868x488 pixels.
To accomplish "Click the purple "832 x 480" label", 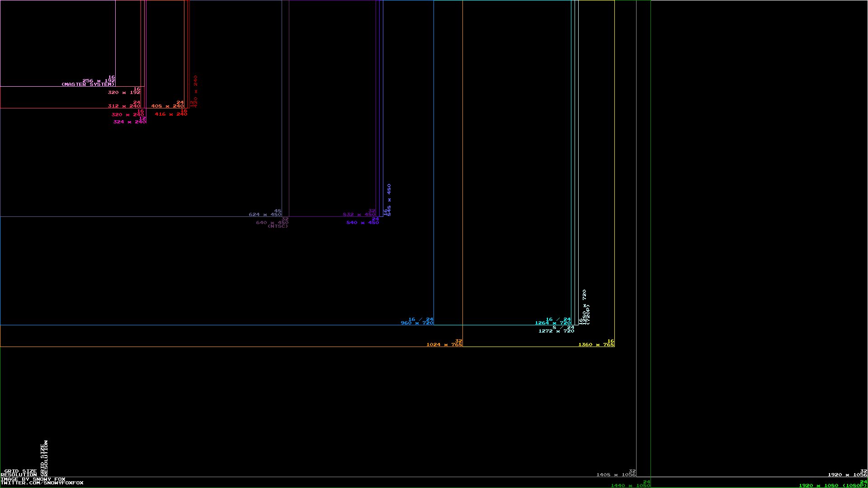I will (x=359, y=215).
